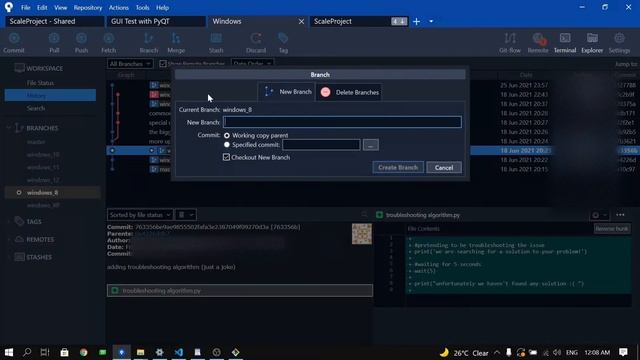Click the Push toolbar icon

coord(81,42)
